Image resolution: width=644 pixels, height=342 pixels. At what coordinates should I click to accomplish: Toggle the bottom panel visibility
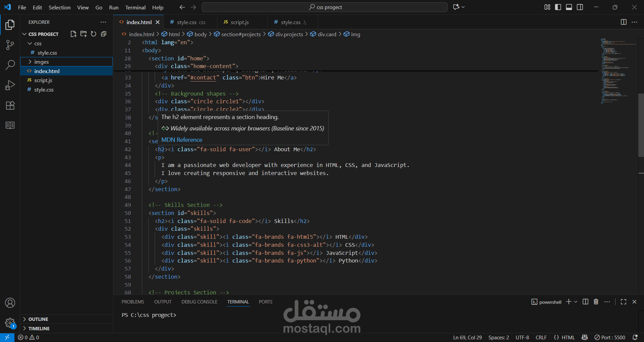(x=569, y=7)
